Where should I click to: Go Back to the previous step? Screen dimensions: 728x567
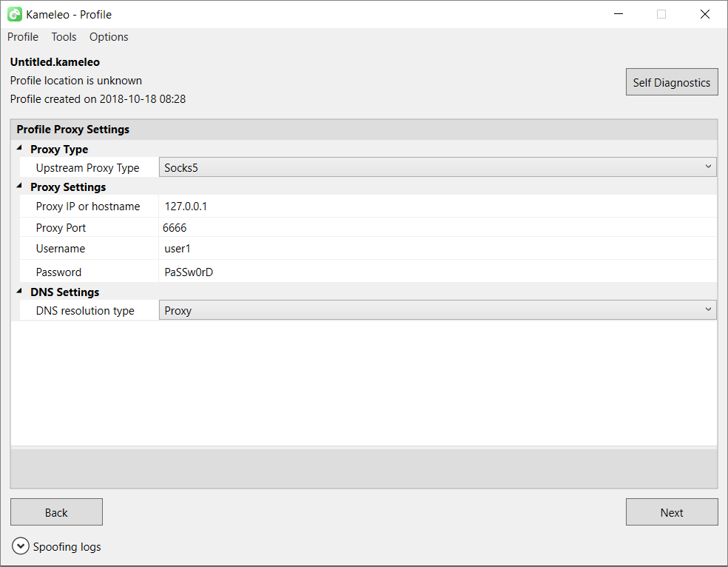click(x=56, y=512)
